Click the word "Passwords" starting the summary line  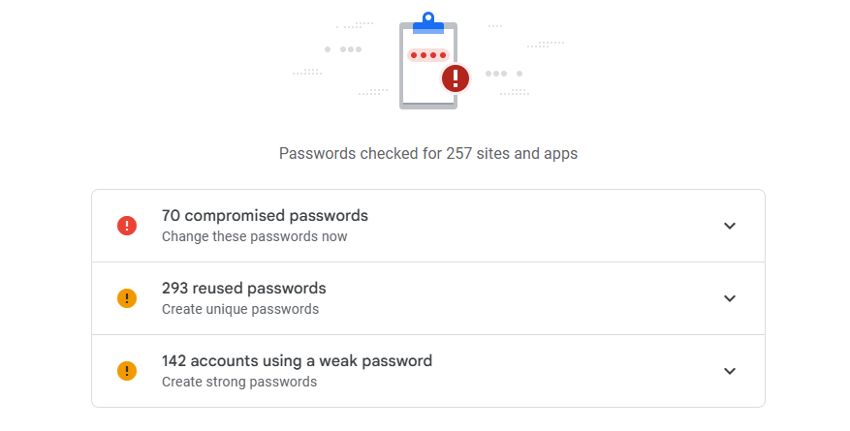coord(315,154)
